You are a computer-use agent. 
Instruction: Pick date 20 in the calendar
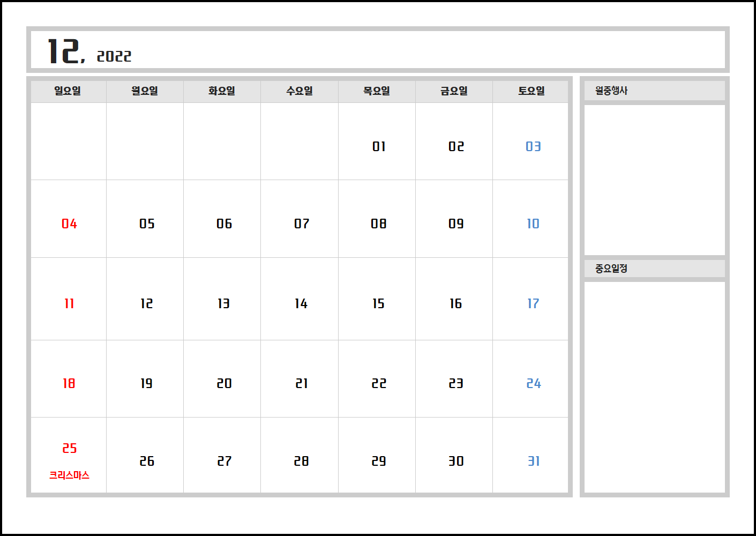click(x=224, y=383)
